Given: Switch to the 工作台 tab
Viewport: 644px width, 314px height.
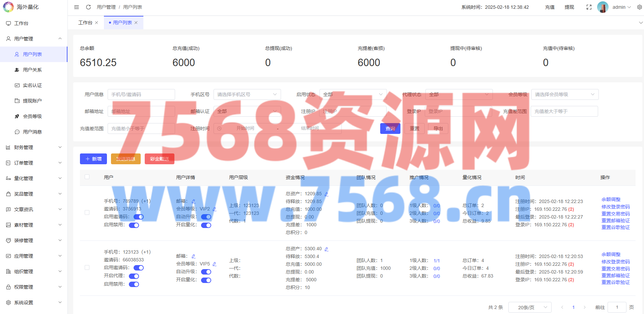Looking at the screenshot, I should tap(85, 23).
